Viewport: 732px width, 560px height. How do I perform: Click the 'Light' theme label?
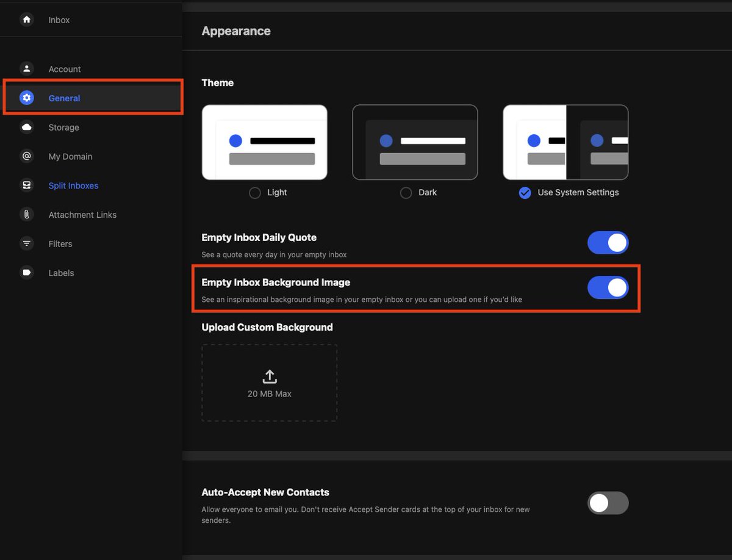coord(277,192)
